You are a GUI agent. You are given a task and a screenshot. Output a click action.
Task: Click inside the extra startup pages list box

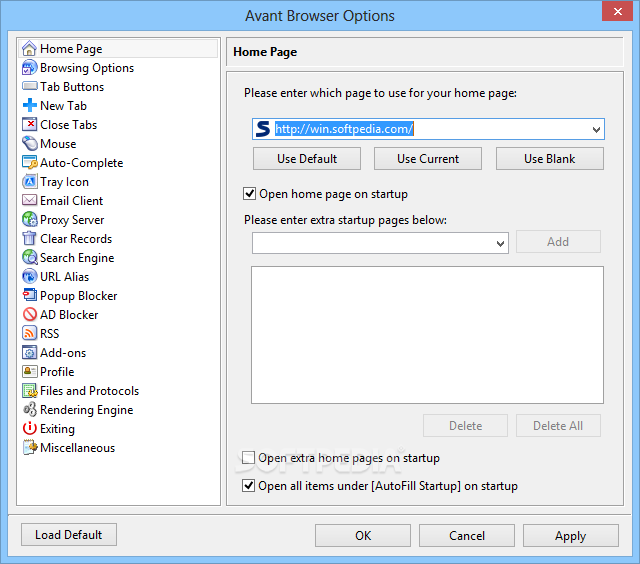427,335
